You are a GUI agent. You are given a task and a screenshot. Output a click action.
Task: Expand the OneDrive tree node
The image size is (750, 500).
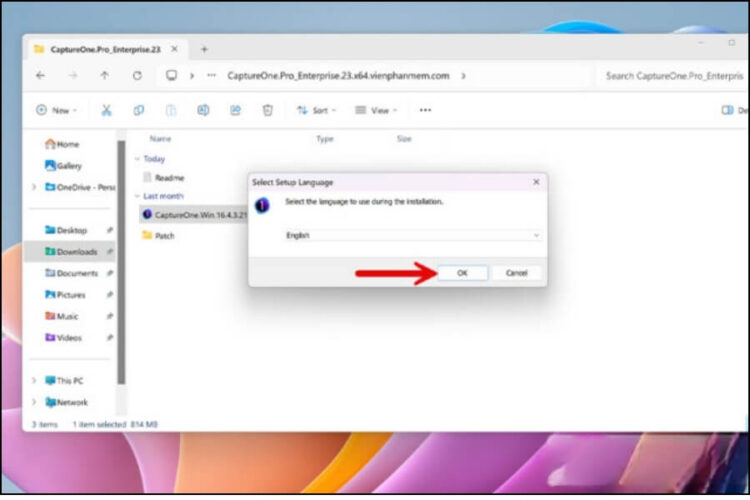coord(34,187)
